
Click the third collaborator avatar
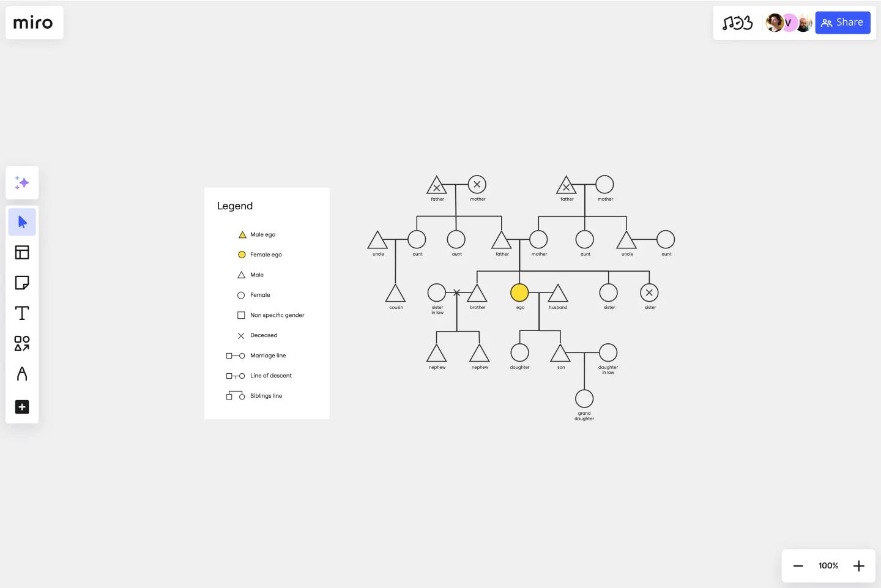point(804,23)
